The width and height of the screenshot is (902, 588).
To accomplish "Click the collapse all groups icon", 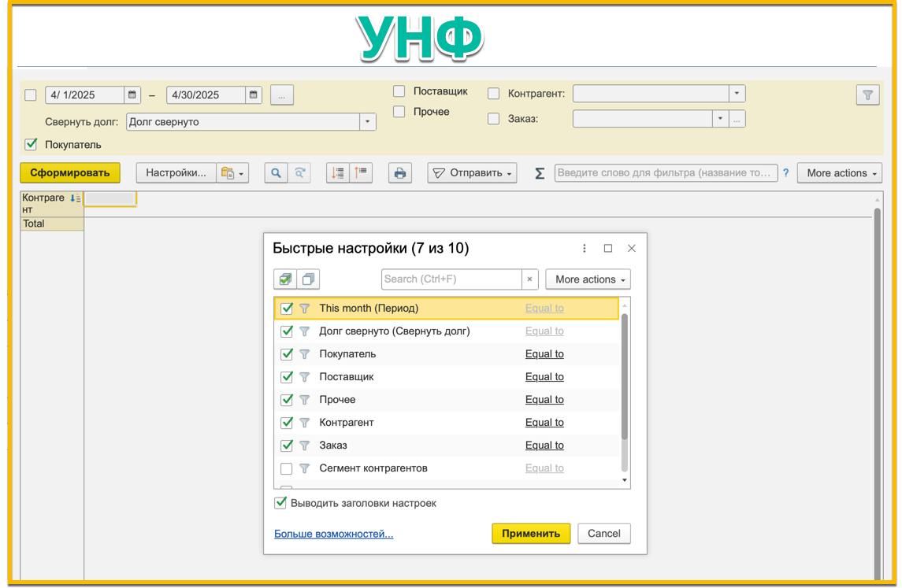I will pyautogui.click(x=361, y=173).
